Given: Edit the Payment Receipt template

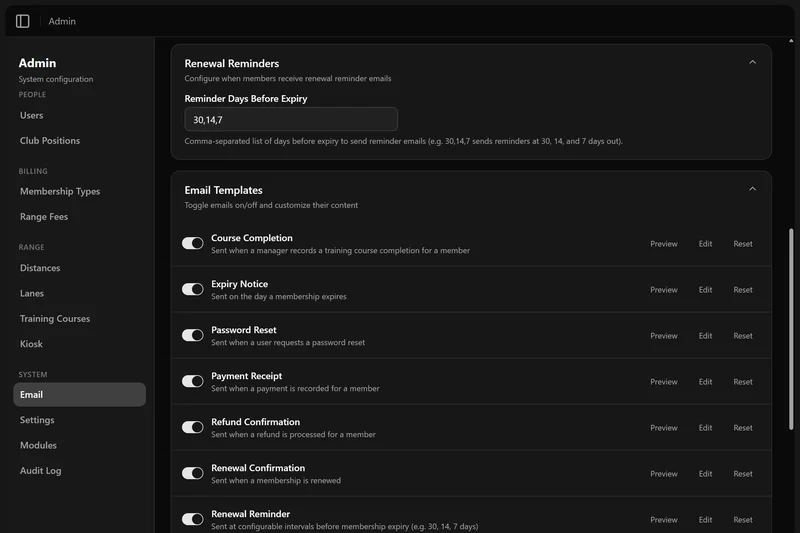Looking at the screenshot, I should click(x=705, y=382).
